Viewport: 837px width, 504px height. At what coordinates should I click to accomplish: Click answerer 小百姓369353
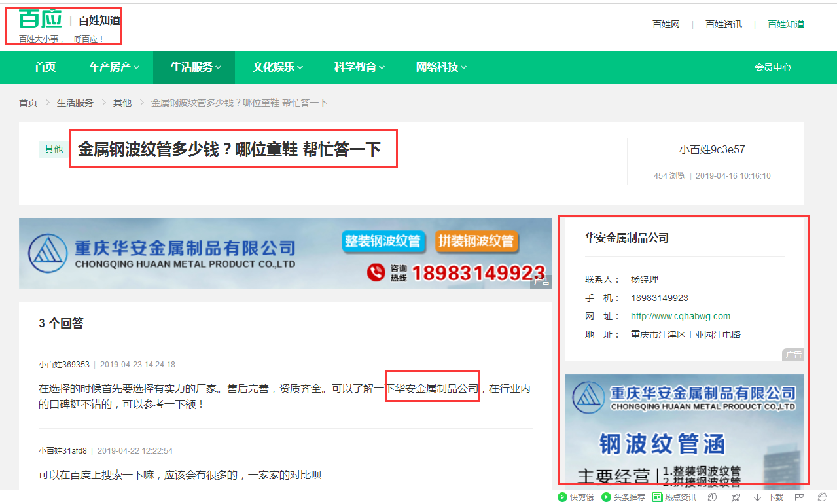pyautogui.click(x=64, y=365)
